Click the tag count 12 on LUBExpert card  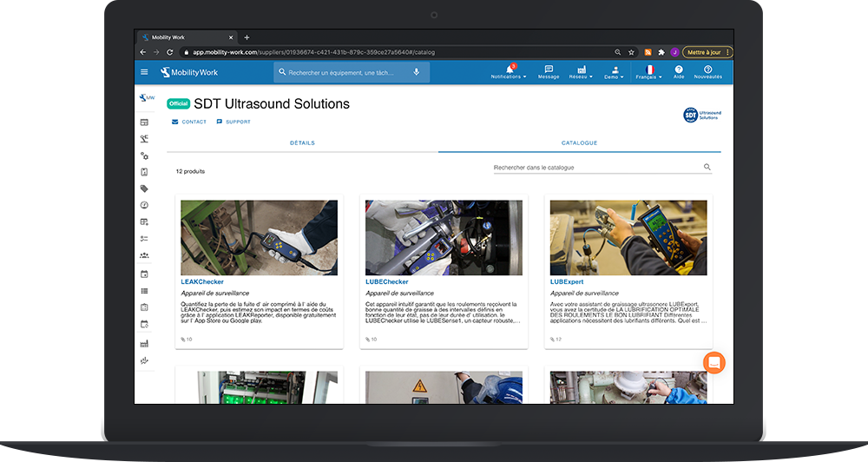pos(556,339)
